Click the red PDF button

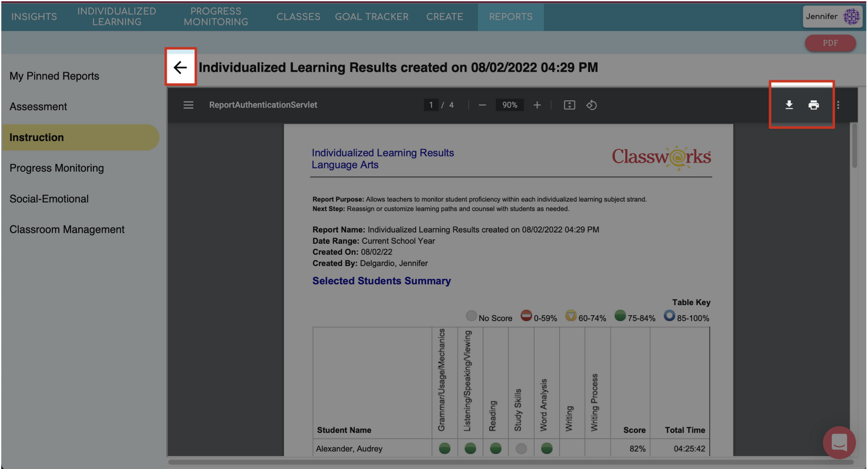(830, 43)
